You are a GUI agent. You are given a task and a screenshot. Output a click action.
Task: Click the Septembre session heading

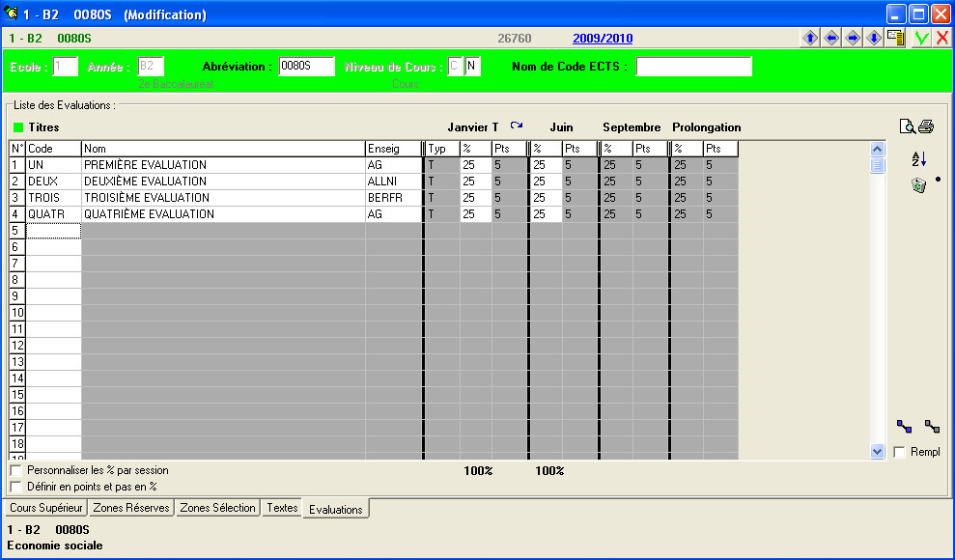pos(632,127)
